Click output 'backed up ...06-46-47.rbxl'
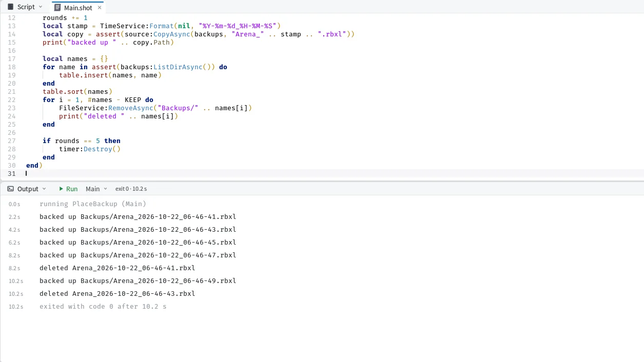Screen dimensions: 644x362 coord(138,255)
